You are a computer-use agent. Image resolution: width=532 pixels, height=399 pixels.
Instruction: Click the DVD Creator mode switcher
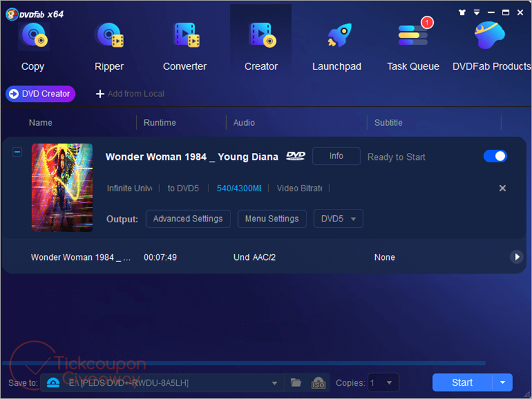click(40, 94)
